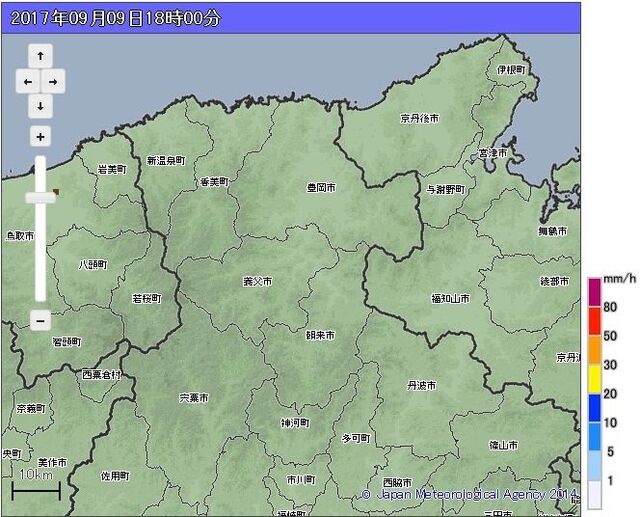This screenshot has height=517, width=640.
Task: Click the zoom slider handle
Action: tap(40, 198)
